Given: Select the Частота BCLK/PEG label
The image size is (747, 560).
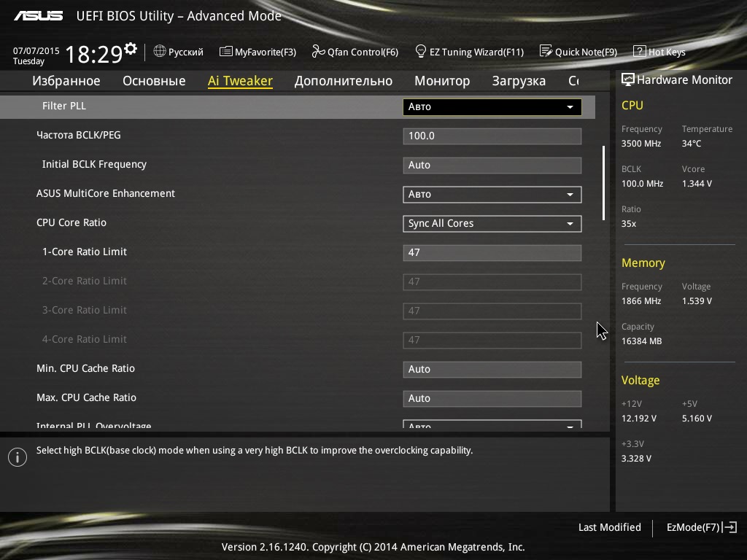Looking at the screenshot, I should 79,135.
